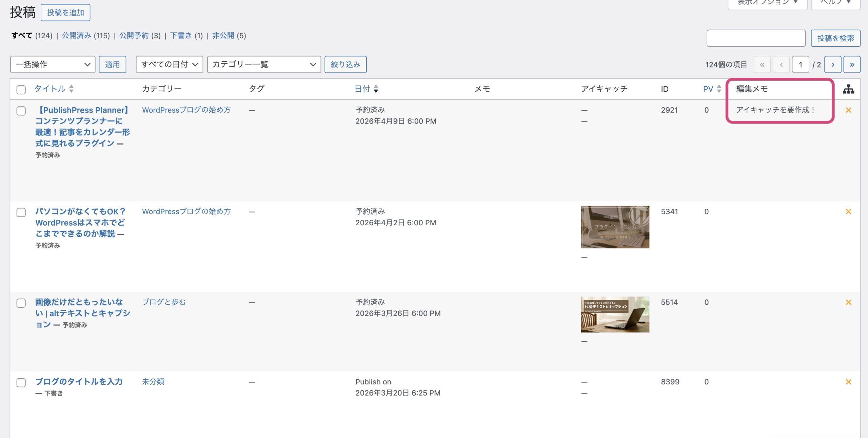Viewport: 868px width, 438px height.
Task: Click the sitemap hierarchy column icon
Action: click(848, 89)
